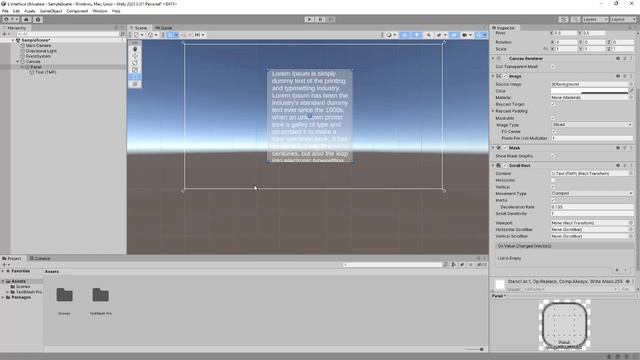Select EventSystem in Hierarchy
The height and width of the screenshot is (360, 640).
point(38,56)
